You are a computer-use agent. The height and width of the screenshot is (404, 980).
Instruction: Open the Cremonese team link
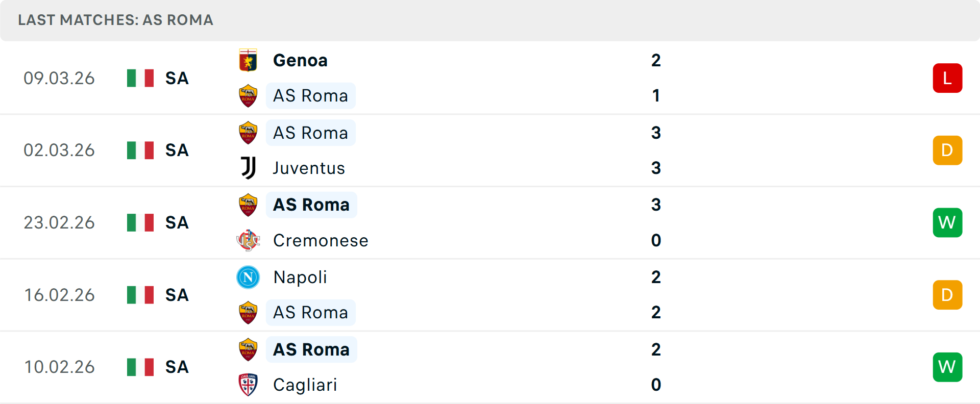321,240
